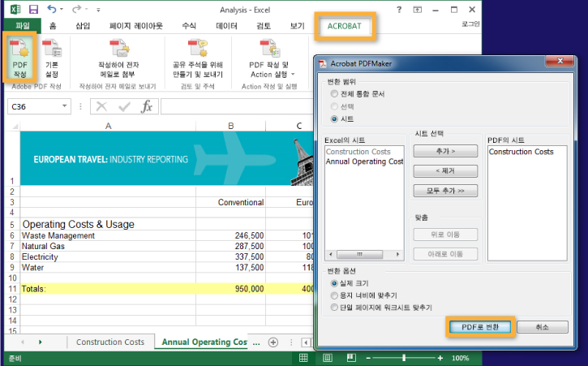Open the 삽입 (Insert) ribbon tab
Screen dimensions: 588x366
(83, 25)
